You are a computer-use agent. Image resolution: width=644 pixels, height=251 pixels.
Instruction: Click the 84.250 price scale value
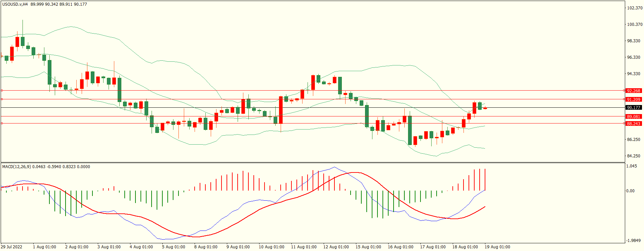pyautogui.click(x=634, y=156)
